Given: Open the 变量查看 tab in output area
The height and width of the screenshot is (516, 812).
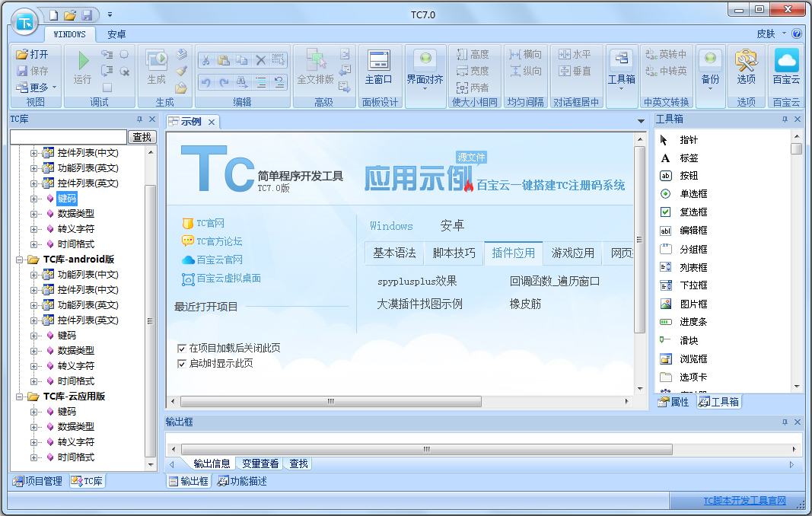Looking at the screenshot, I should [x=260, y=463].
